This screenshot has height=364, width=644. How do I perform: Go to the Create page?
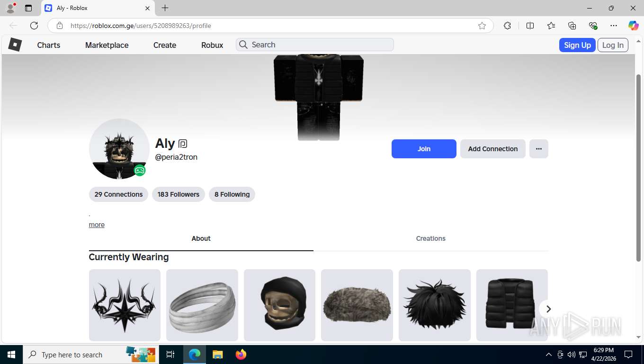[165, 45]
